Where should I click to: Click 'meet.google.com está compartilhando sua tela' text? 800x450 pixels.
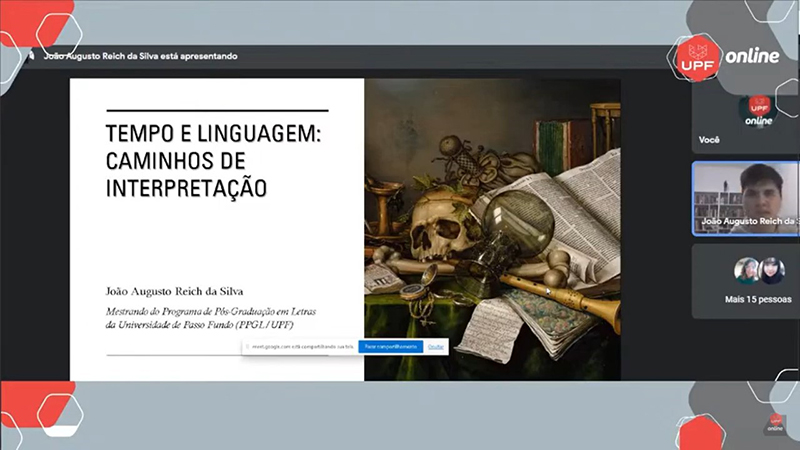coord(303,347)
